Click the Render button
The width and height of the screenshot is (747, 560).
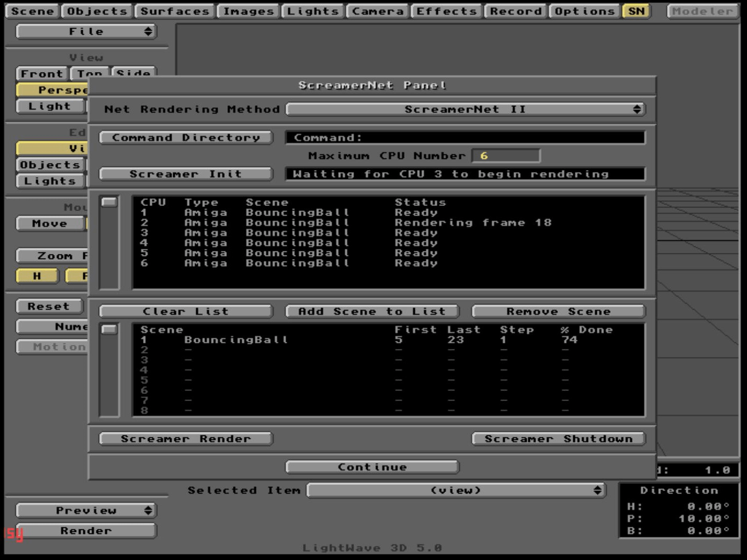(86, 530)
